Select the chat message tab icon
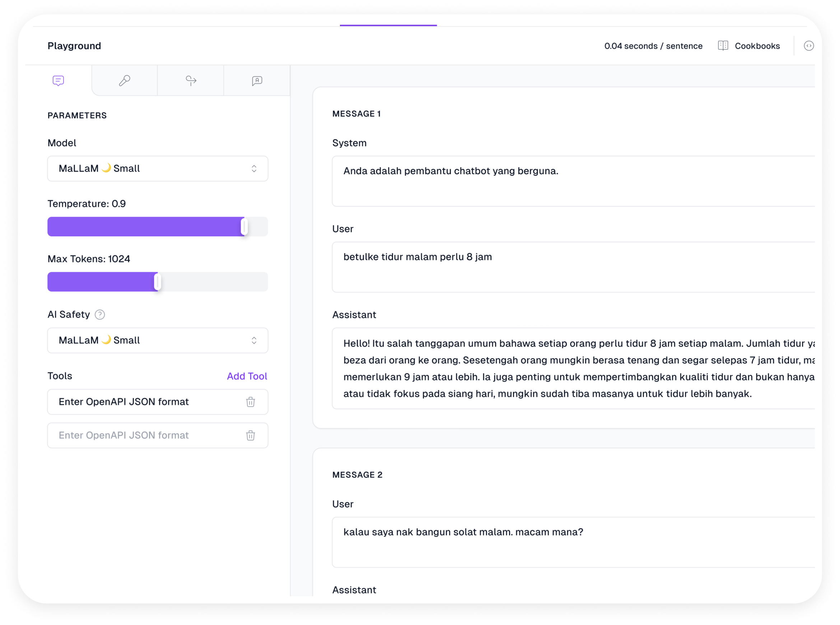 58,80
